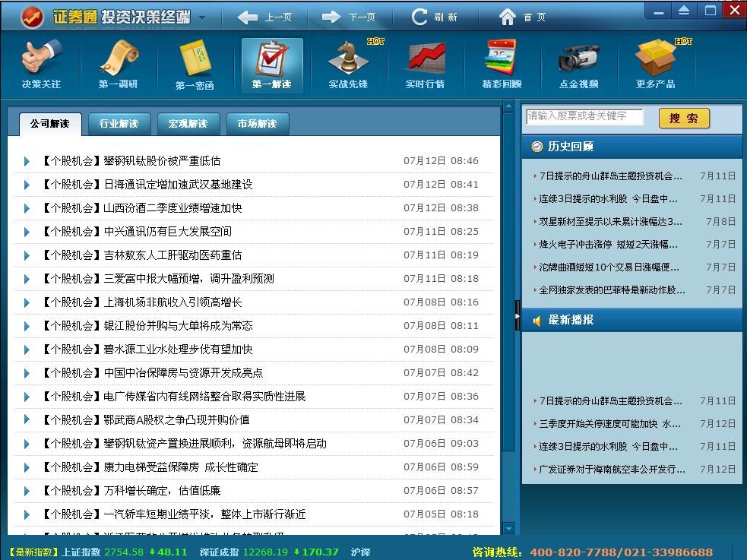Open 历史回顾 item 烽火电子冲击涨停
This screenshot has width=747, height=560.
click(608, 245)
